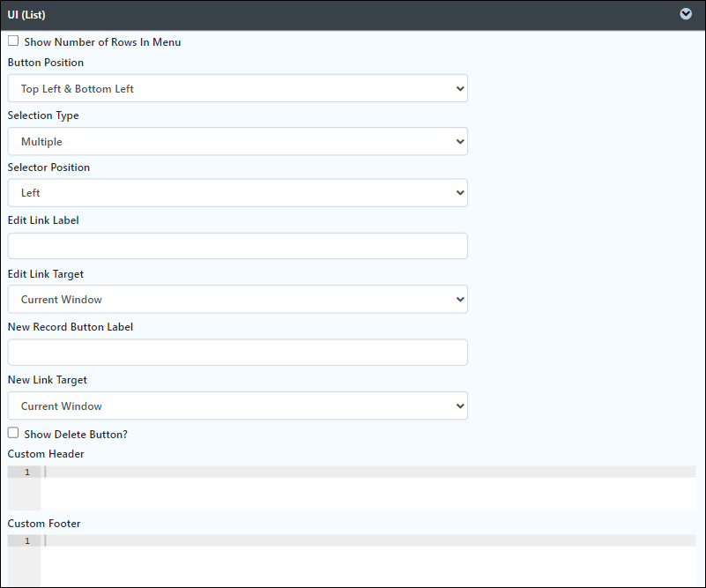Expand the New Link Target dropdown

(x=238, y=406)
